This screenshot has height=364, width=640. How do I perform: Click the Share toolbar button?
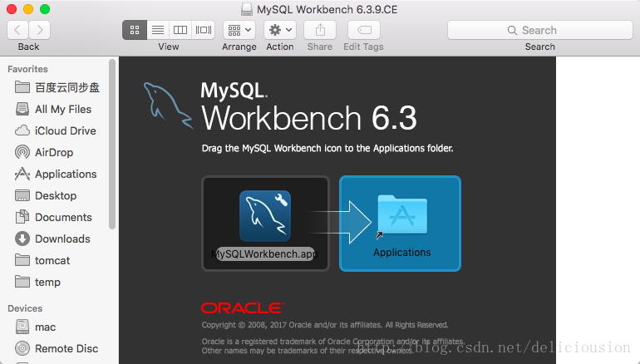[319, 30]
